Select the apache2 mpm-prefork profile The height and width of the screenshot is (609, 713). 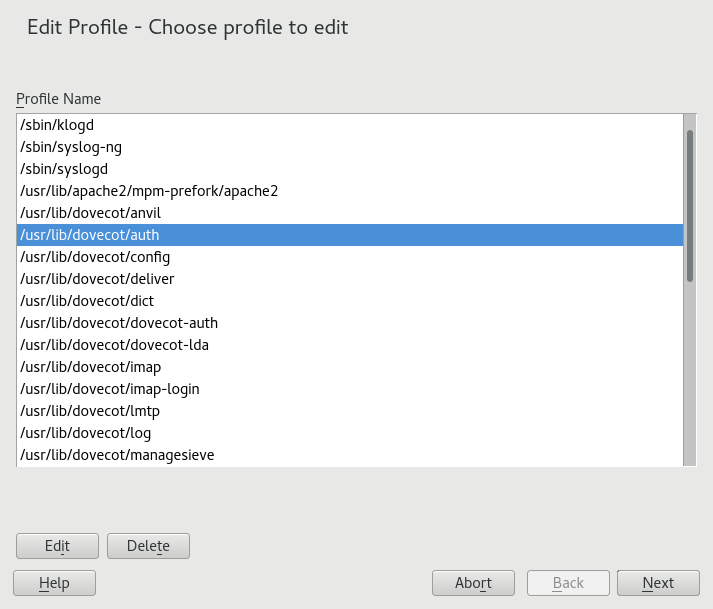(x=149, y=191)
